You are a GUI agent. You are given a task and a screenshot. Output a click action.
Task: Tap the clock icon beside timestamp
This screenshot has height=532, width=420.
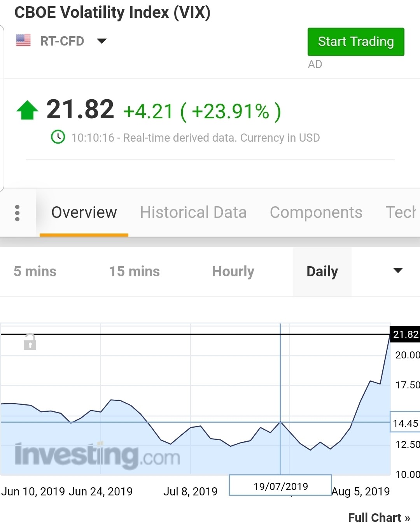[x=58, y=137]
